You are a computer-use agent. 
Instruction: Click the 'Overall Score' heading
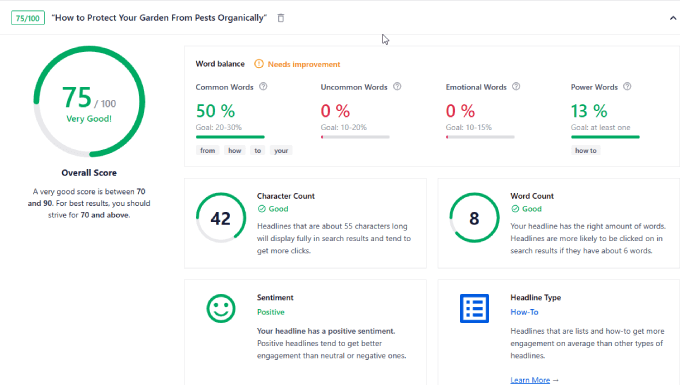click(x=89, y=173)
